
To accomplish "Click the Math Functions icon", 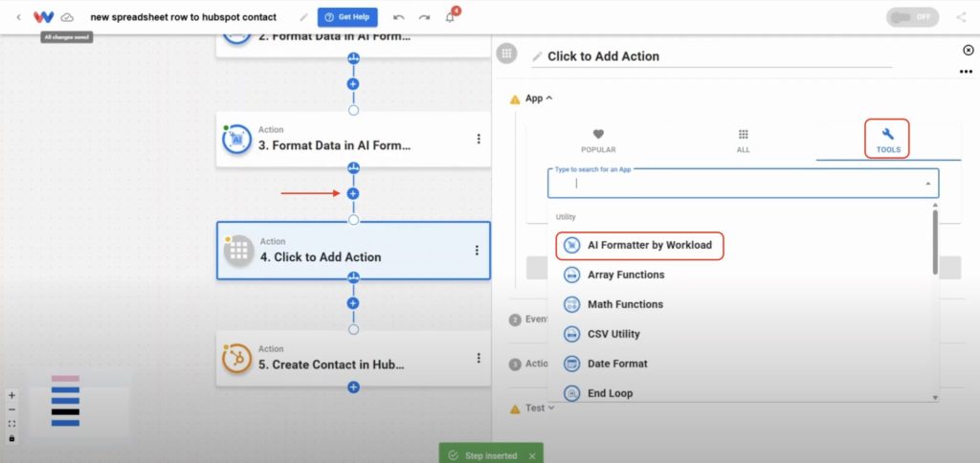I will (571, 304).
